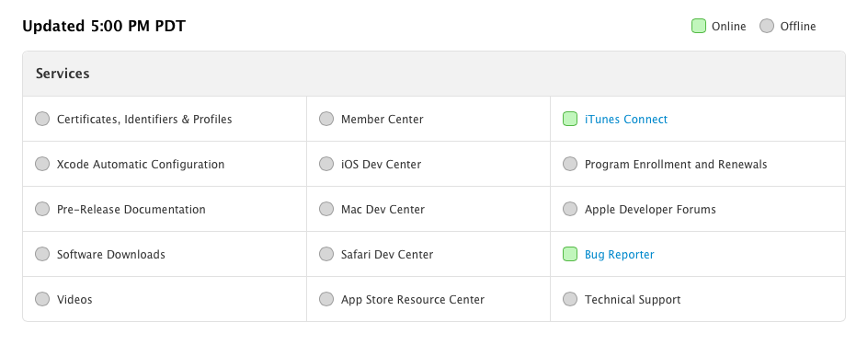Select the 'iOS Dev Center' text
Image resolution: width=868 pixels, height=345 pixels.
pos(381,165)
